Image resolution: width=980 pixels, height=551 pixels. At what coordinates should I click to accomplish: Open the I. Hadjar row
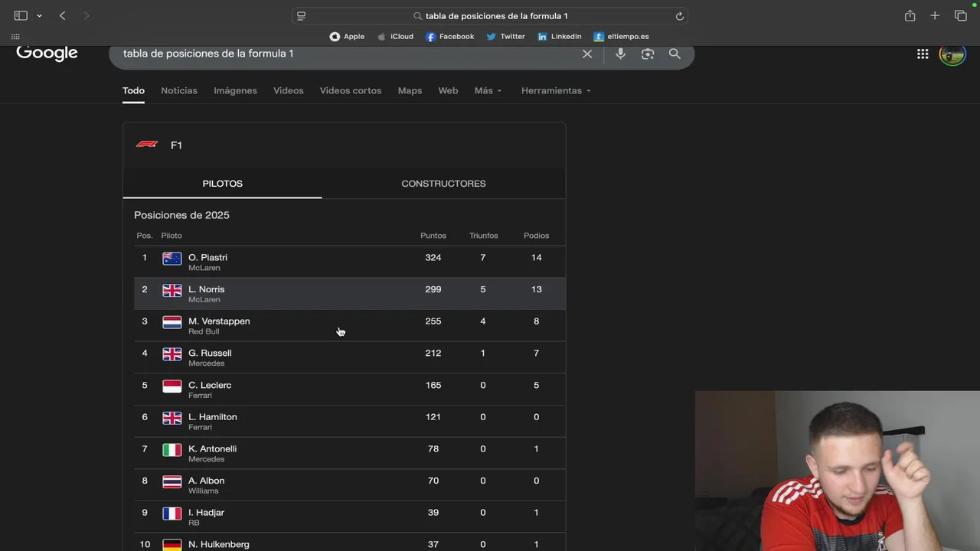click(x=350, y=517)
